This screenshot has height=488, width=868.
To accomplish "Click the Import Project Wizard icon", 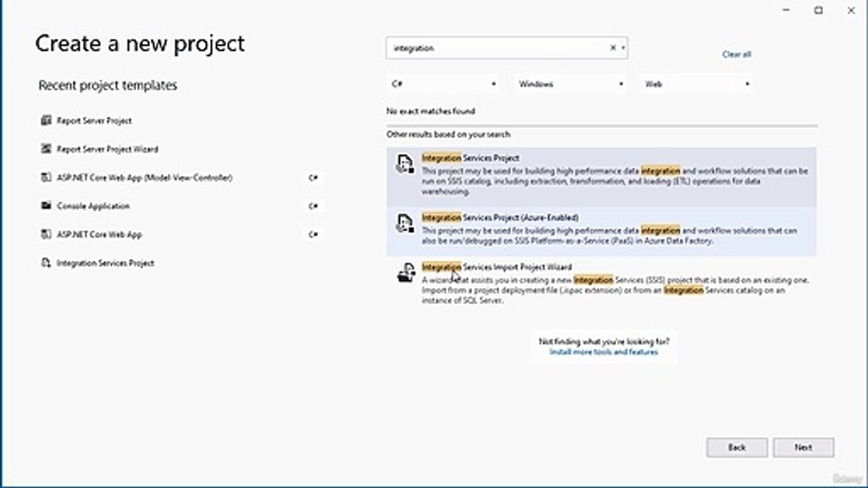I will [406, 273].
